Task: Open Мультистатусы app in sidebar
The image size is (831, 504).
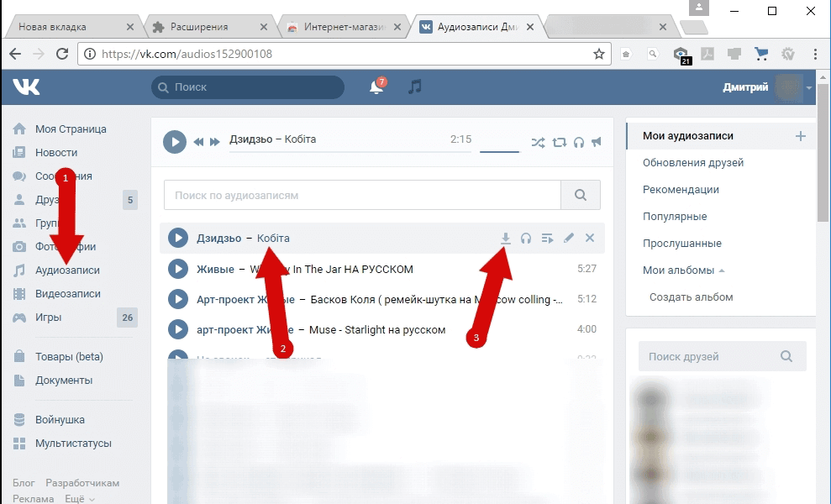Action: coord(73,443)
